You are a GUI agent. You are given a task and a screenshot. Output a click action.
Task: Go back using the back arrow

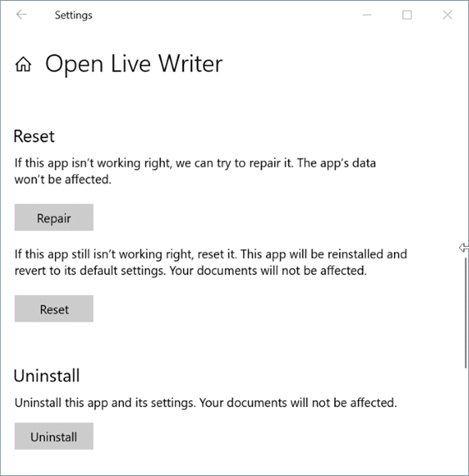(21, 14)
